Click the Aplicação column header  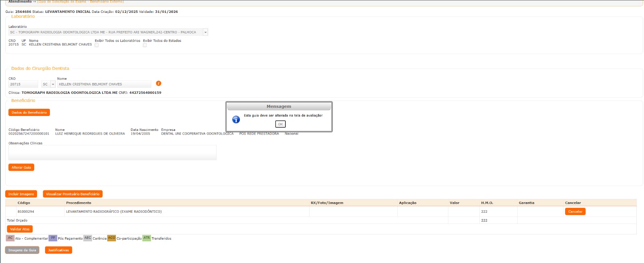coord(408,203)
